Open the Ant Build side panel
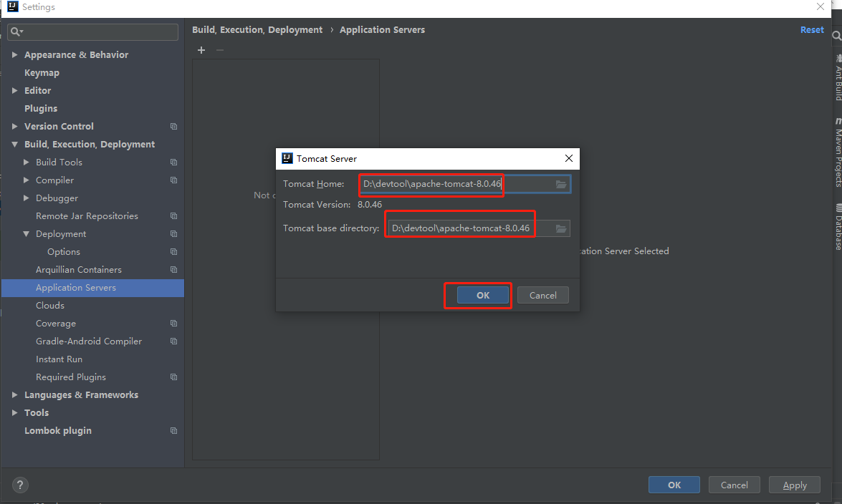 [838, 77]
